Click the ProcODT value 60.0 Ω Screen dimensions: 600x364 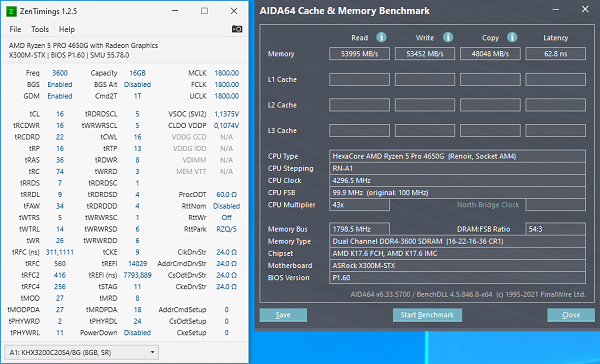point(227,194)
